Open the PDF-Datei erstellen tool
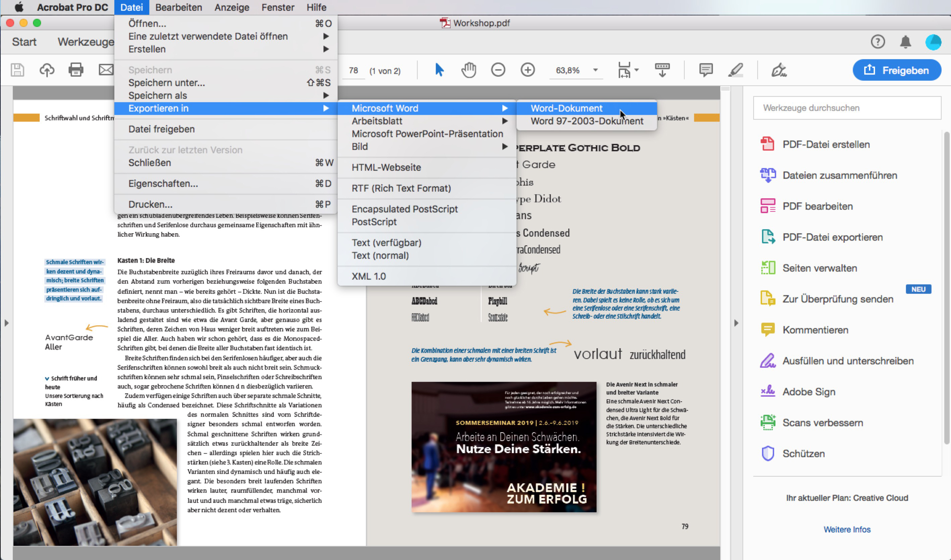The image size is (951, 560). pyautogui.click(x=826, y=144)
